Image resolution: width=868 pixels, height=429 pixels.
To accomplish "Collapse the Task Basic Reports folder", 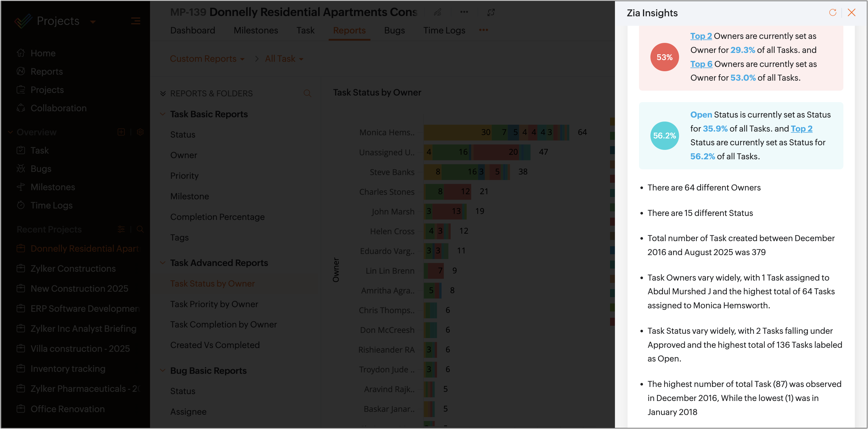I will [x=163, y=114].
